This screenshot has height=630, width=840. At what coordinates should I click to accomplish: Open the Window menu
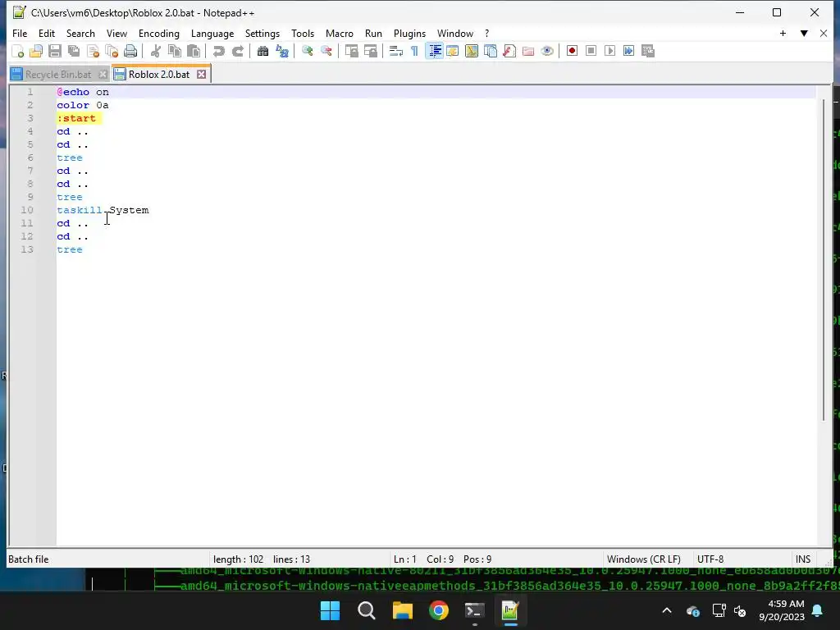pyautogui.click(x=455, y=33)
